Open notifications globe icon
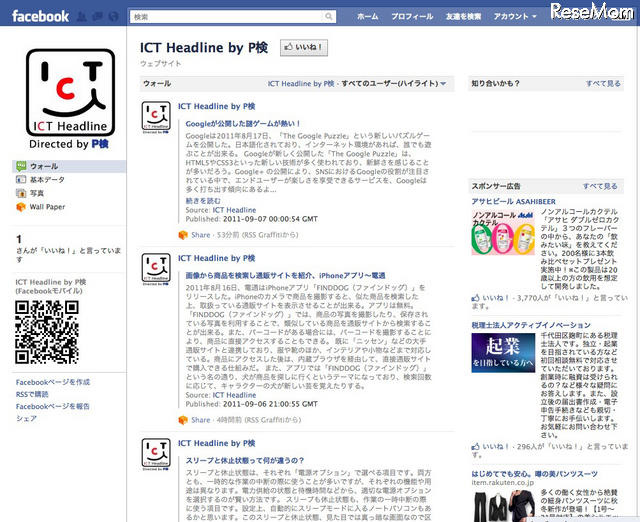This screenshot has height=522, width=640. point(114,17)
